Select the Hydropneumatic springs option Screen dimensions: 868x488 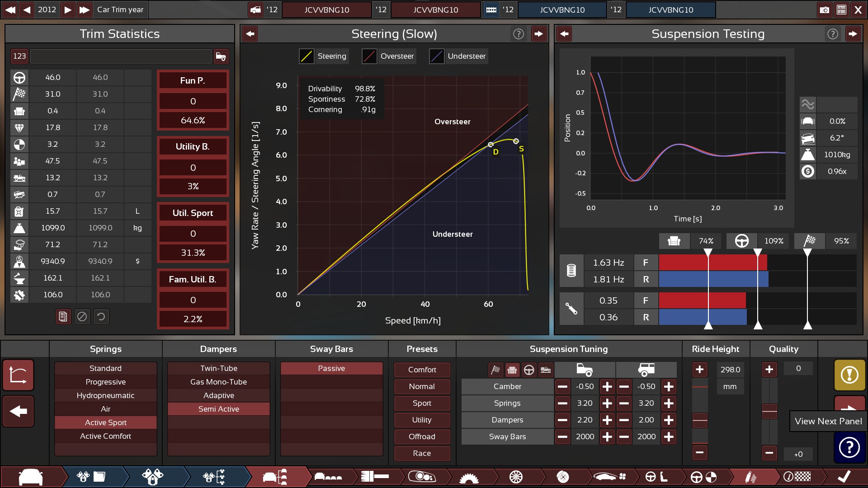click(x=105, y=395)
